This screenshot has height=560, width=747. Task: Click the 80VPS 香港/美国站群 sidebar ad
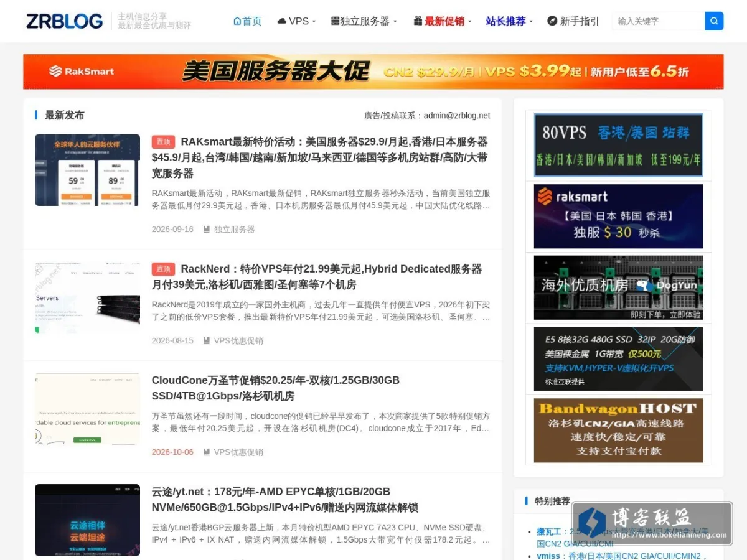tap(619, 145)
